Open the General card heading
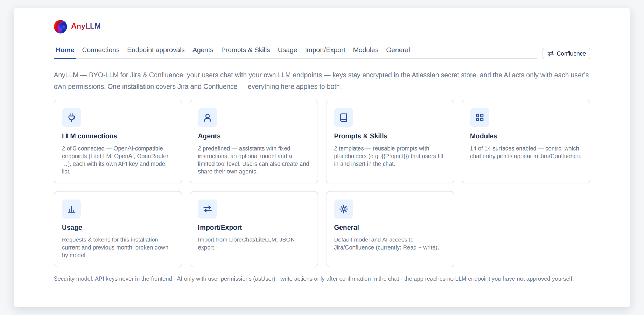 (346, 227)
